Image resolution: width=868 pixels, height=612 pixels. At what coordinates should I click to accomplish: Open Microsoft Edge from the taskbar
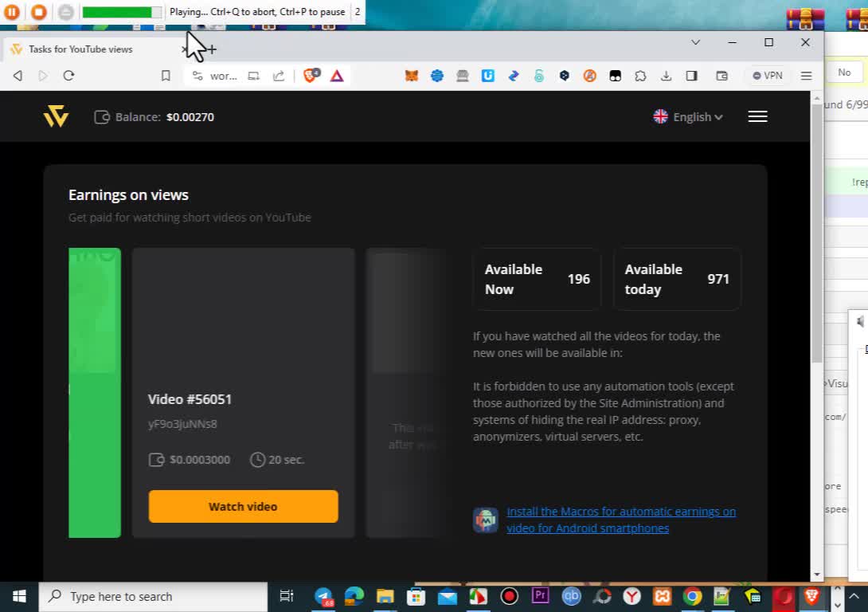point(354,597)
